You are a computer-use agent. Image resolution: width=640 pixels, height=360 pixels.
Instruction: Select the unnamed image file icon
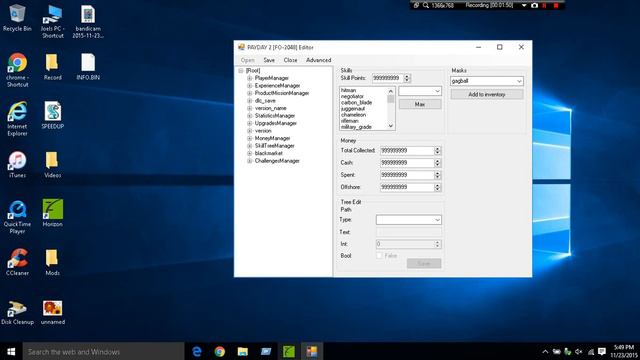[53, 313]
